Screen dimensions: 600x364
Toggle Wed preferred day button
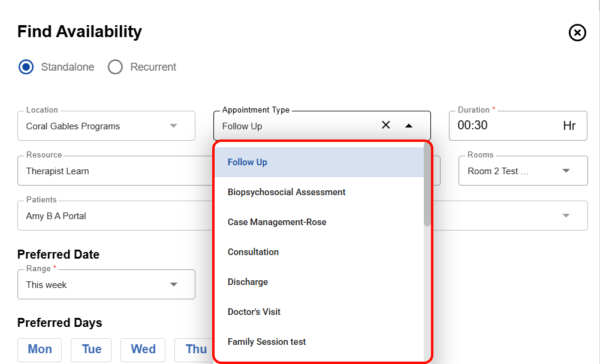(143, 350)
